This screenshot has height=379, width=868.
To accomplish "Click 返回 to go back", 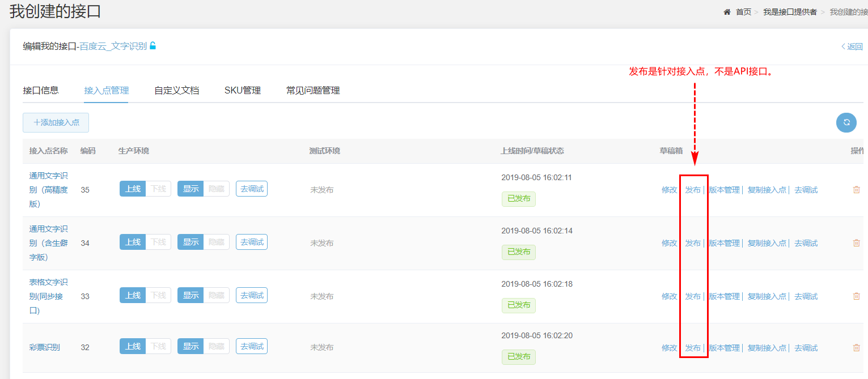I will tap(852, 46).
